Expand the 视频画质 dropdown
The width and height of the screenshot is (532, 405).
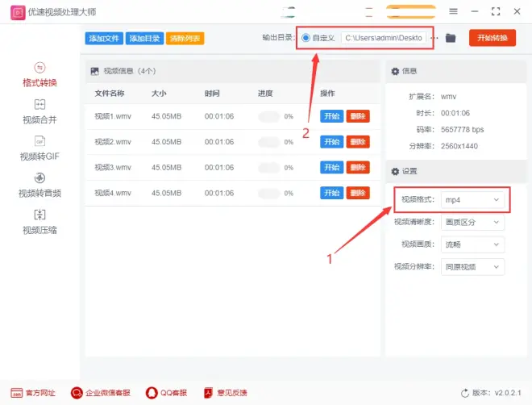point(473,244)
